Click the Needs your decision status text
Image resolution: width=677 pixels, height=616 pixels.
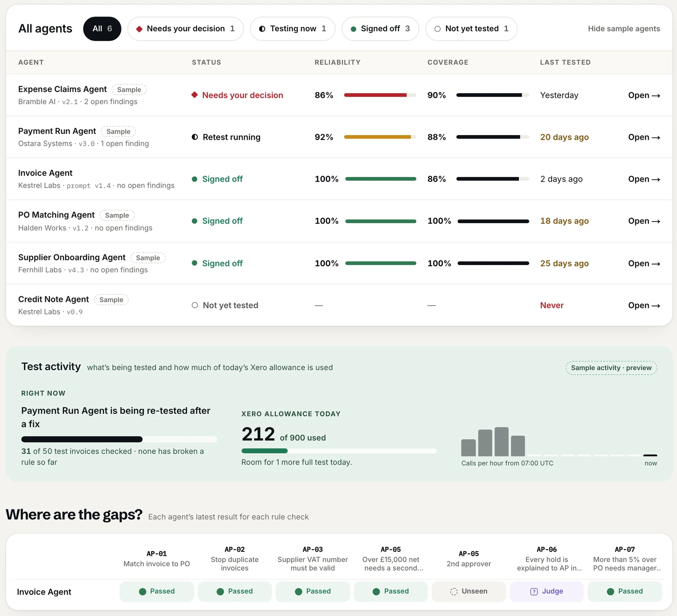[x=242, y=95]
